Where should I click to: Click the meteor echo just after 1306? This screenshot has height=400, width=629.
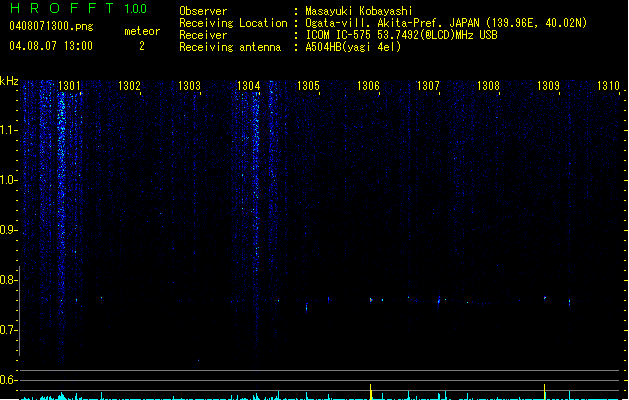371,300
